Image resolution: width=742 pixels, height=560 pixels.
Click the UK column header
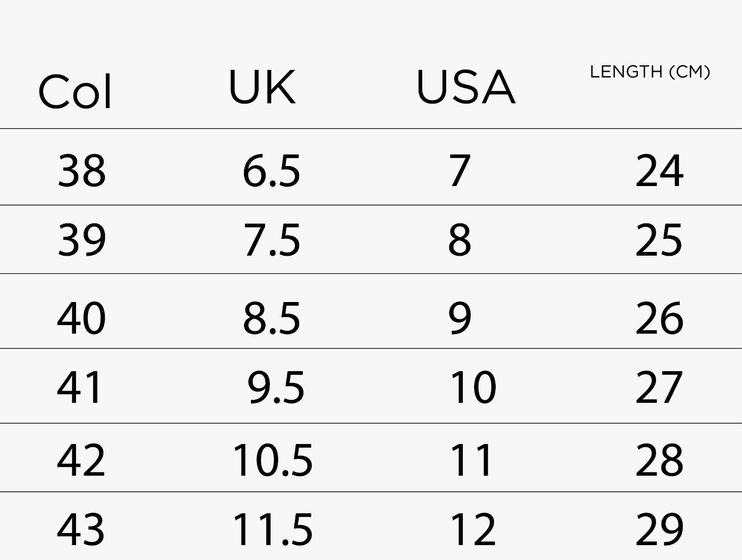[x=262, y=87]
